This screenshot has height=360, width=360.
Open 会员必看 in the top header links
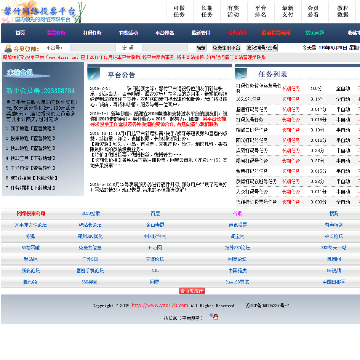tap(313, 11)
